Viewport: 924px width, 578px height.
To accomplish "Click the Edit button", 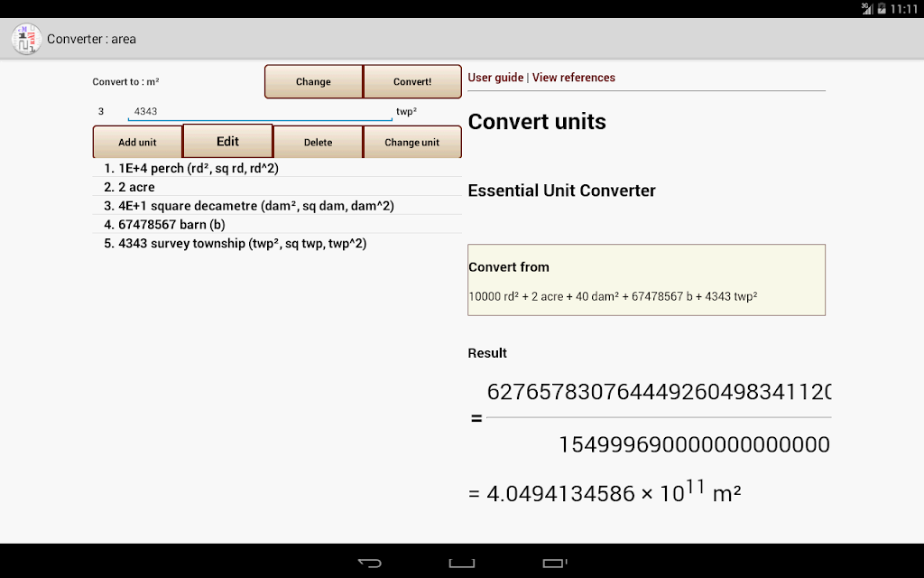I will (x=227, y=141).
